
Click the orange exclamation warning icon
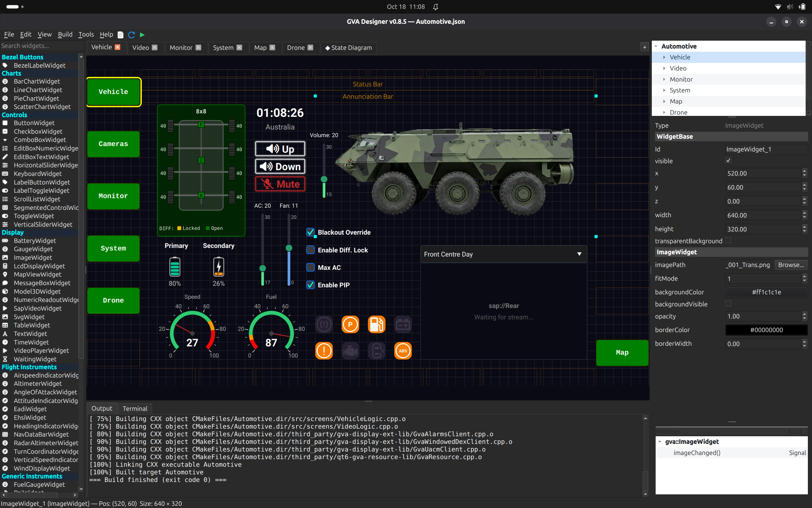tap(324, 351)
